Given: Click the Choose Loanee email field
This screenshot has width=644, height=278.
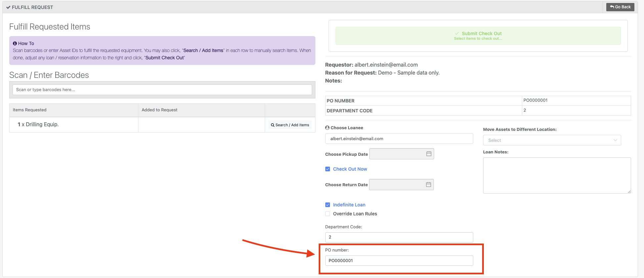Looking at the screenshot, I should coord(399,139).
